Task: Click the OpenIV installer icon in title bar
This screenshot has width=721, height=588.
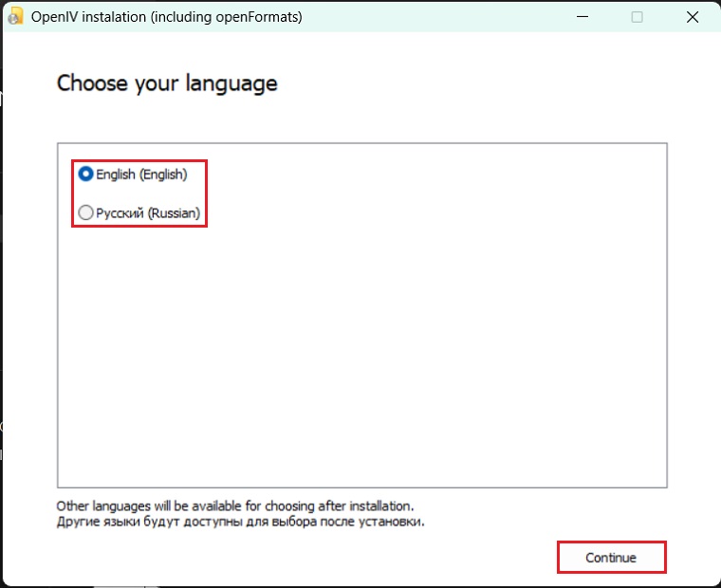Action: tap(15, 16)
